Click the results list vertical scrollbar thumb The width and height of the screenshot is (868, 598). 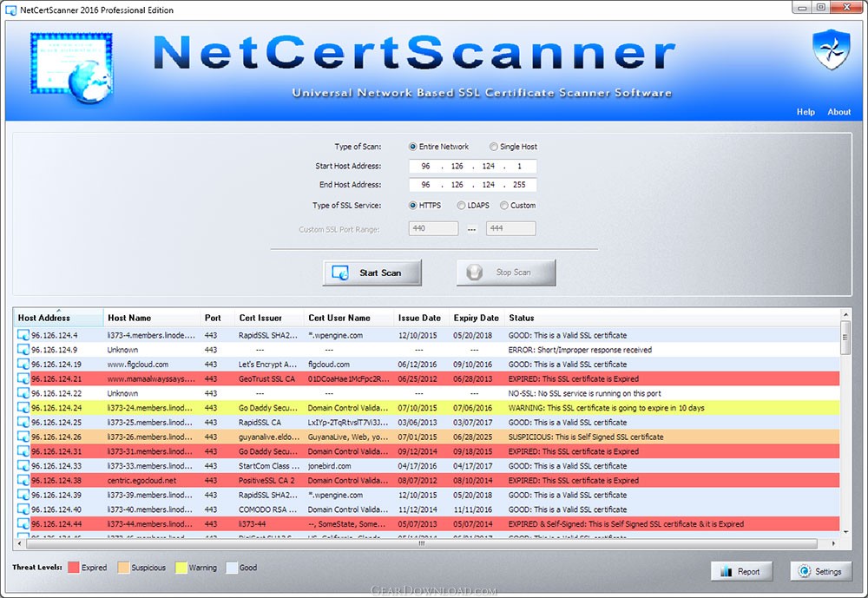coord(845,338)
